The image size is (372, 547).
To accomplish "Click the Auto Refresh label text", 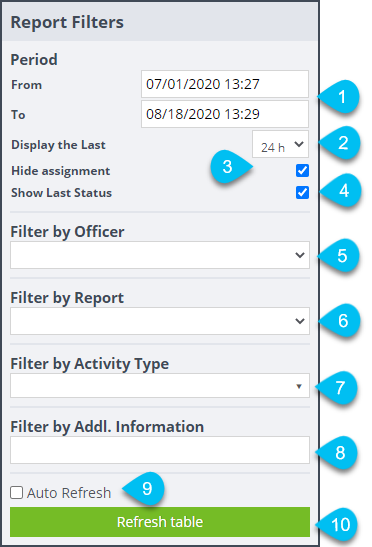I will [x=69, y=493].
